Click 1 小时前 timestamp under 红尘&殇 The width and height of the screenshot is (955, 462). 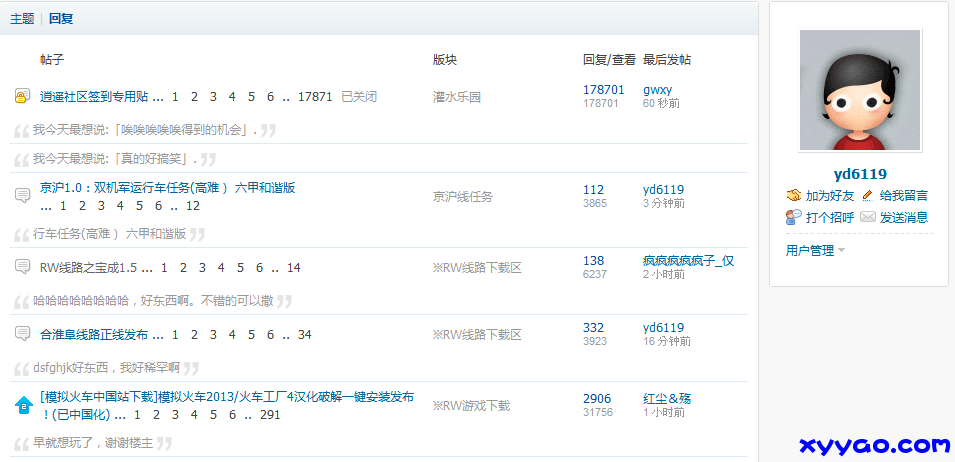[x=663, y=413]
